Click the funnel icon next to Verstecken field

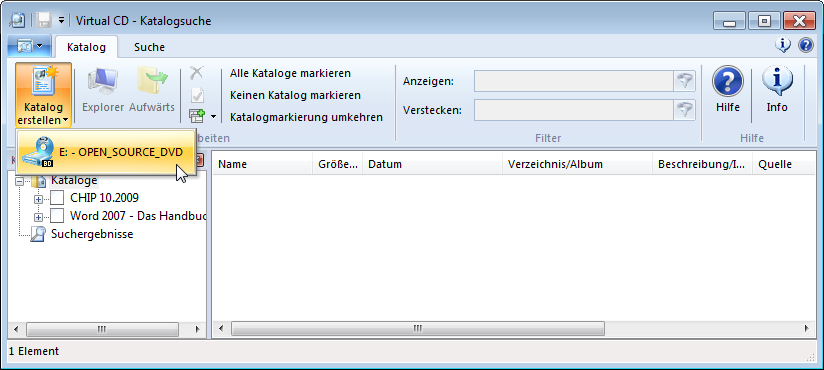685,110
